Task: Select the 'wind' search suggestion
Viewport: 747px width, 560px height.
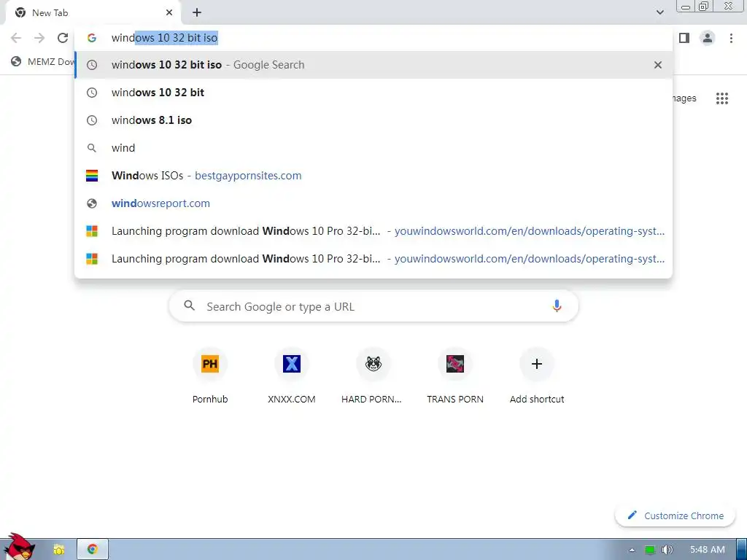Action: (373, 147)
